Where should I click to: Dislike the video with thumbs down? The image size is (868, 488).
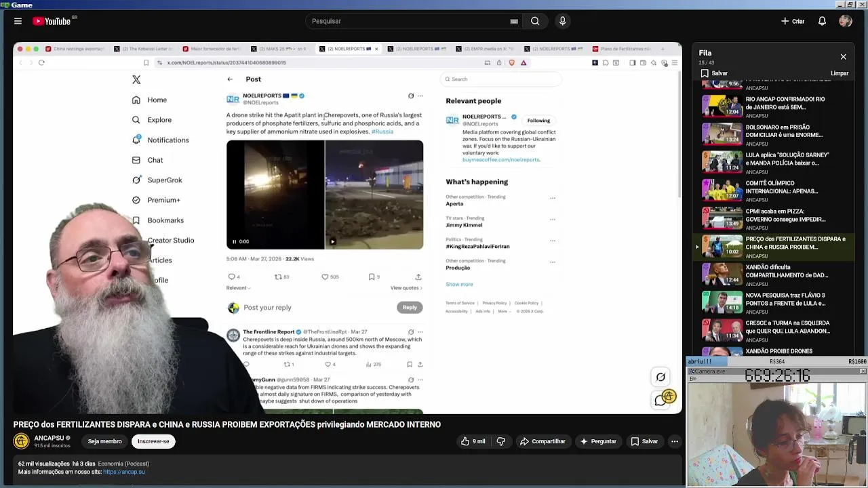500,441
